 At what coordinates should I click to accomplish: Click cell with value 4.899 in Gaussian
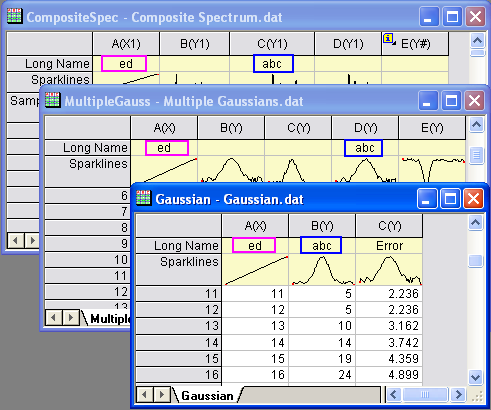click(389, 374)
